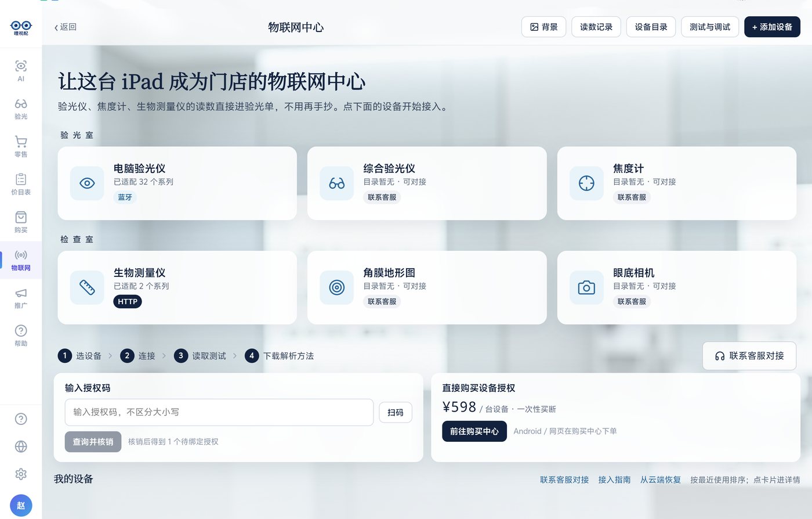Open the 推广 megaphone sidebar icon

click(21, 298)
